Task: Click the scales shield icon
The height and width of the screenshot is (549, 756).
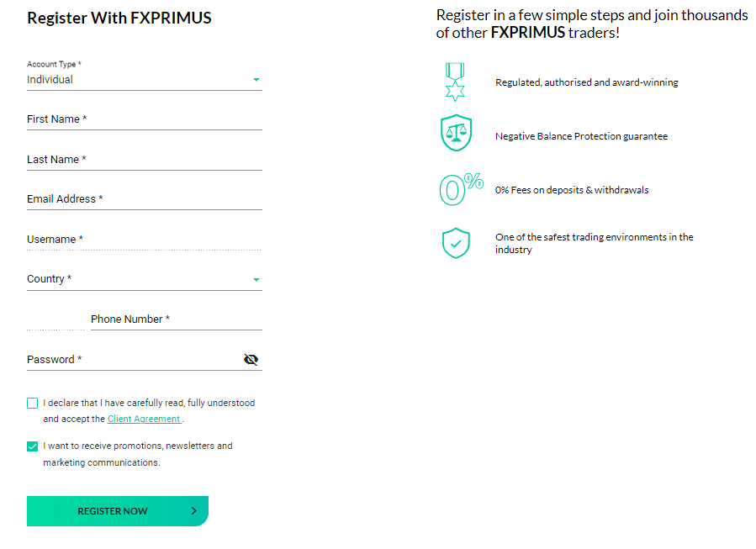Action: 456,133
